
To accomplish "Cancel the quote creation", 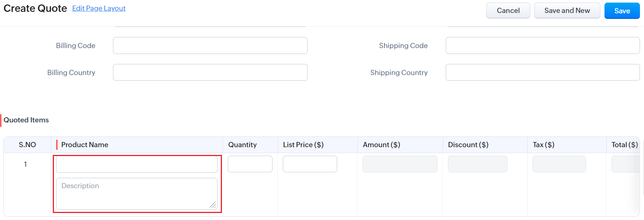I will point(508,11).
